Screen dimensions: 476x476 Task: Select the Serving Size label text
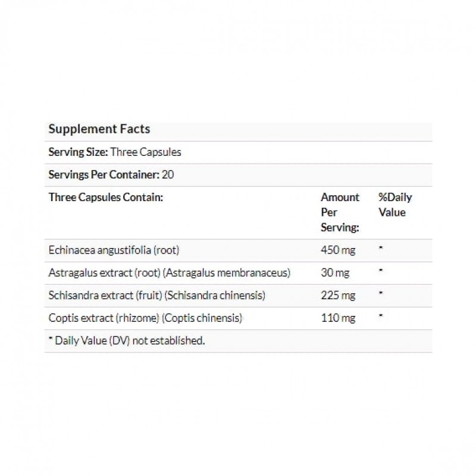point(77,152)
